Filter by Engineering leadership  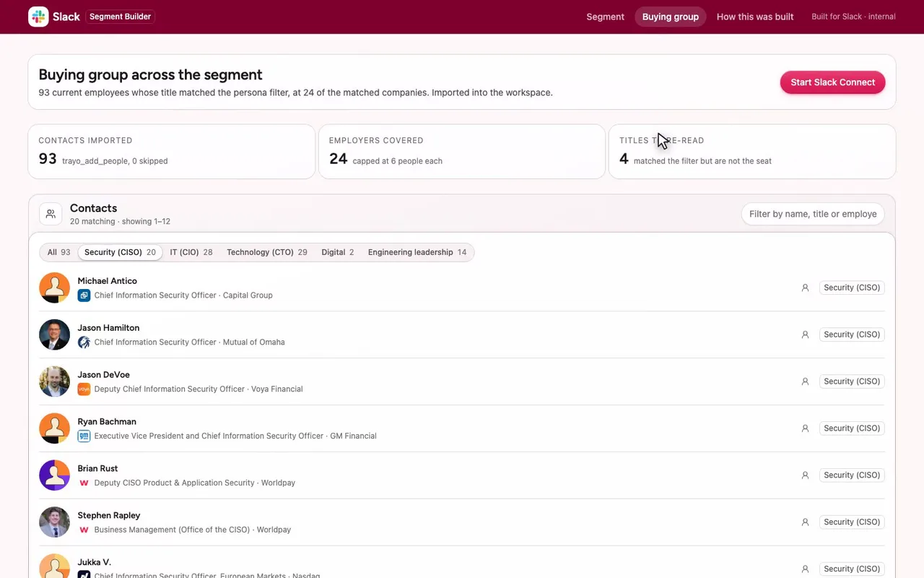(417, 252)
